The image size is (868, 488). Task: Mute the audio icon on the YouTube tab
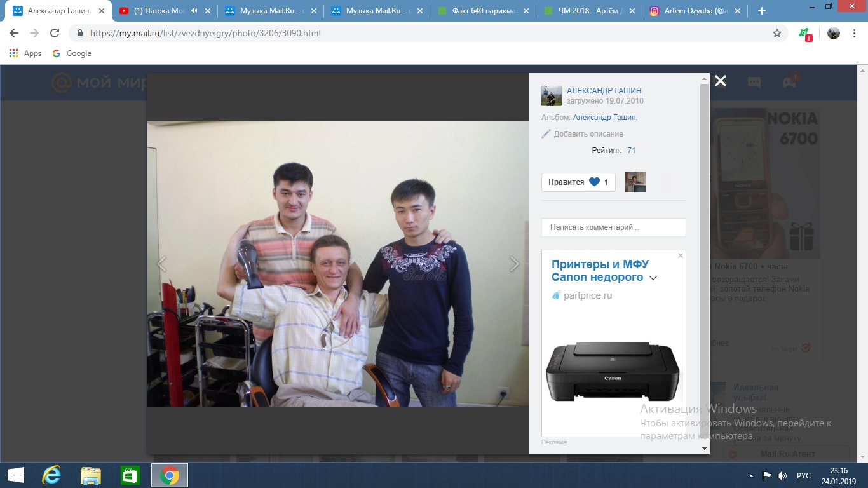pyautogui.click(x=194, y=11)
